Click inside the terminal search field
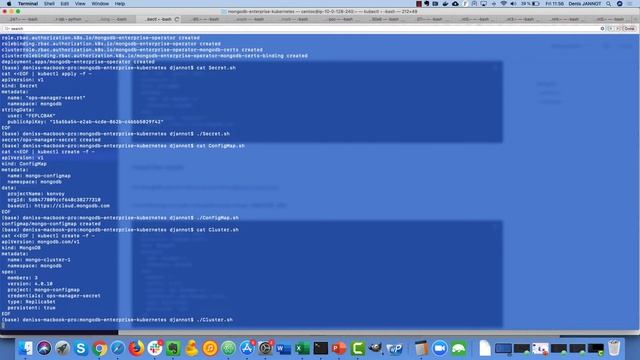 pos(302,29)
